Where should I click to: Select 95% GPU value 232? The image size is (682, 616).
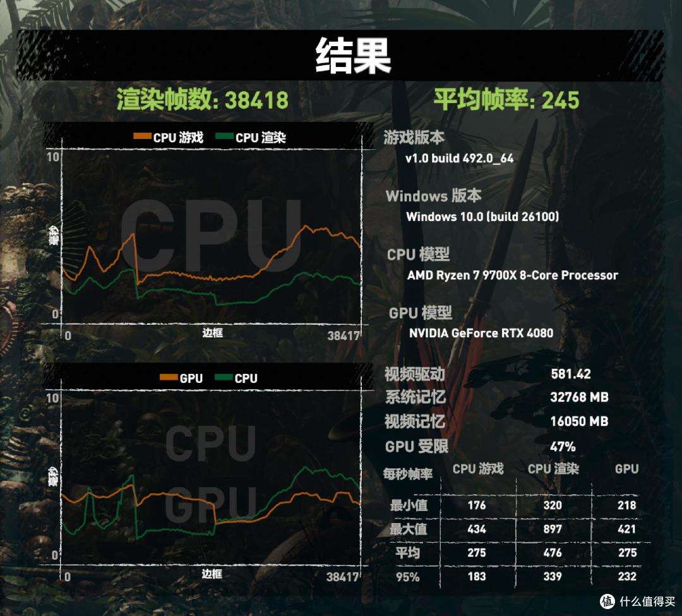[627, 577]
